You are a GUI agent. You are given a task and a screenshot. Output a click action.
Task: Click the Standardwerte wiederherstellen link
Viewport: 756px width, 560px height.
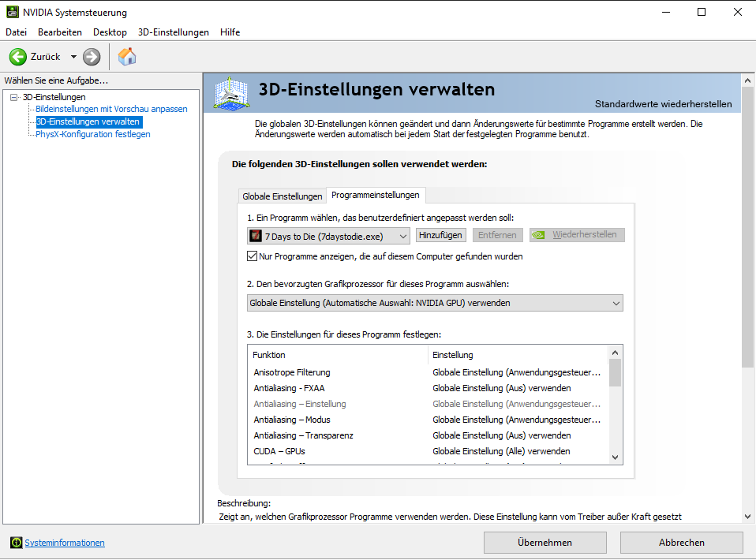pos(663,104)
